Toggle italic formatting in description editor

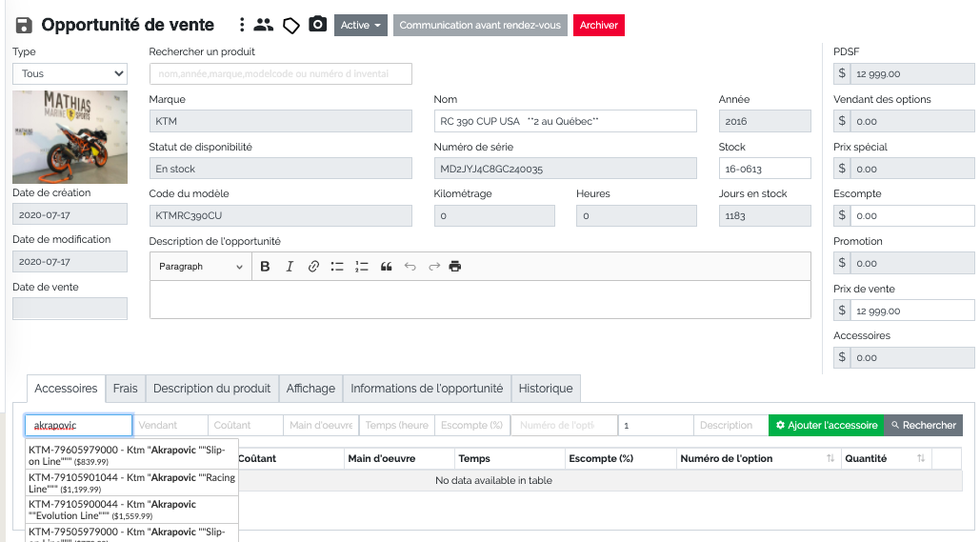click(290, 267)
